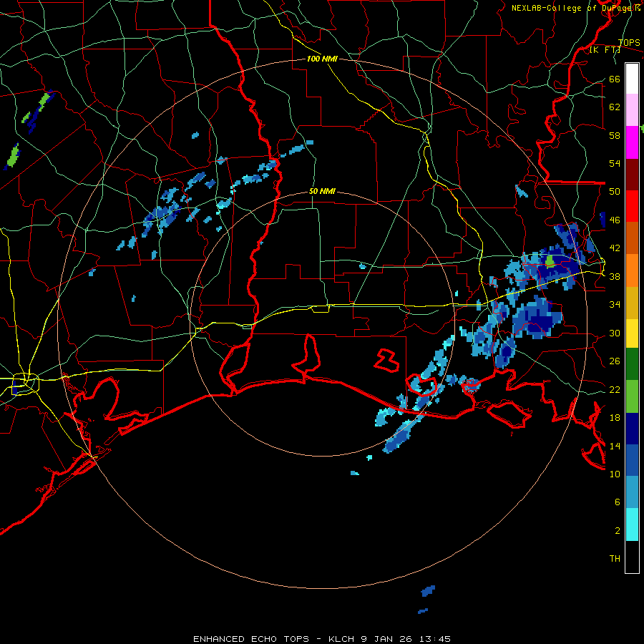
Task: Click the gold 30-34 kft swatch
Action: 632,303
